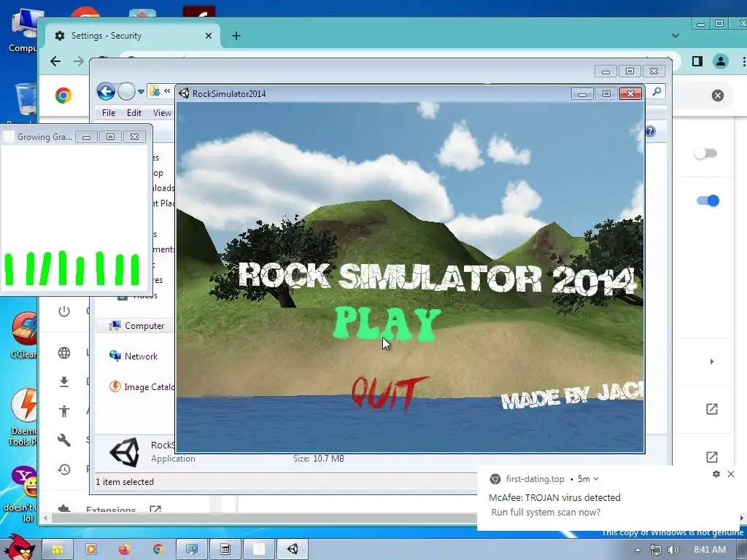This screenshot has height=560, width=747.
Task: Open the lower external link icon in settings
Action: coord(712,457)
